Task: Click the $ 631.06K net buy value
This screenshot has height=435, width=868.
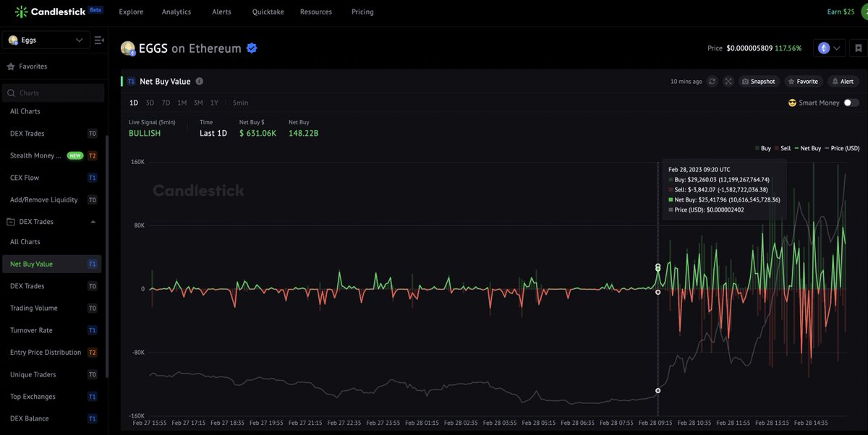Action: [x=258, y=134]
